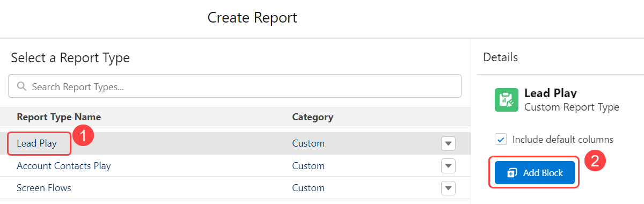Viewport: 644px width, 204px height.
Task: Click the green Lead Play report icon
Action: 506,100
